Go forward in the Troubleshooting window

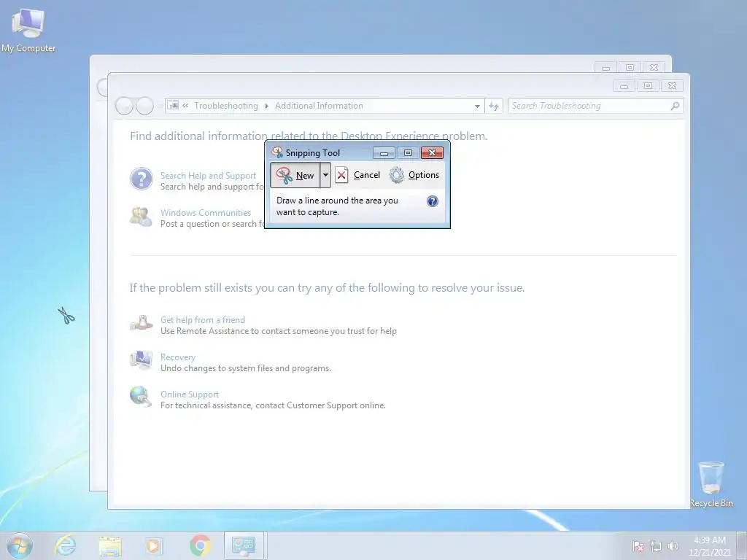point(145,106)
